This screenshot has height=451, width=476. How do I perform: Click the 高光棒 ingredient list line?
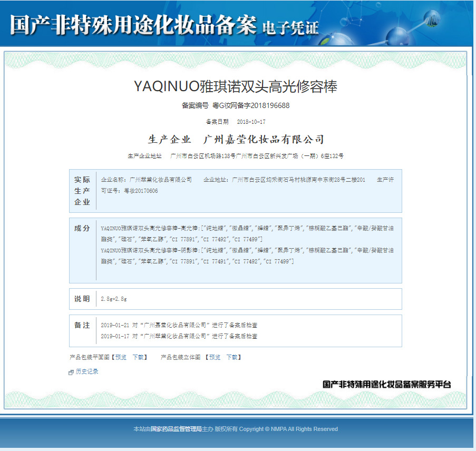[x=247, y=234]
